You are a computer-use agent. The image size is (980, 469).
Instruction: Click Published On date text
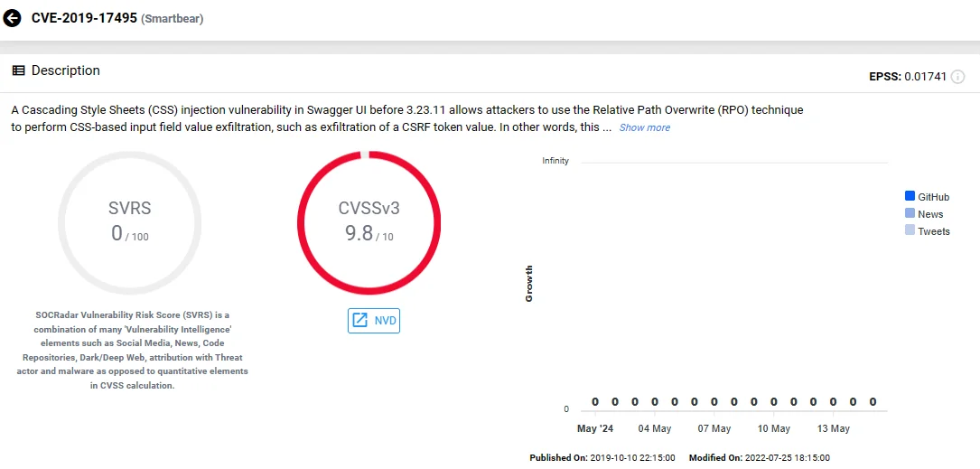(x=602, y=458)
